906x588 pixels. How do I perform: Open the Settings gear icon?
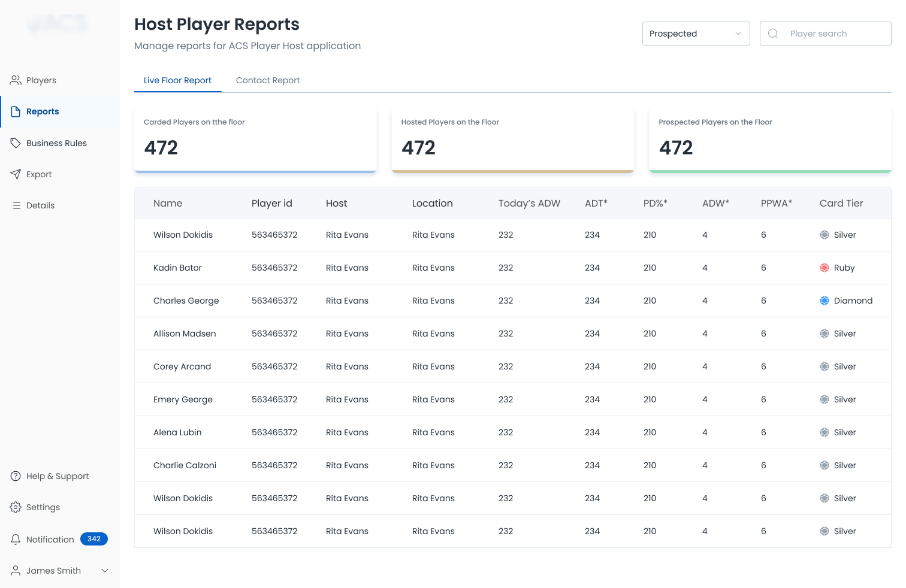pos(16,507)
